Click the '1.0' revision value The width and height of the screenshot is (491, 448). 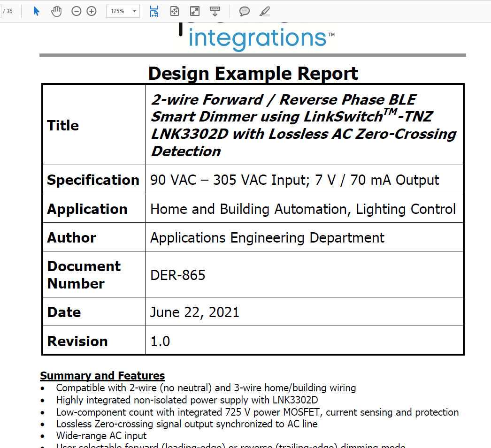pos(160,342)
